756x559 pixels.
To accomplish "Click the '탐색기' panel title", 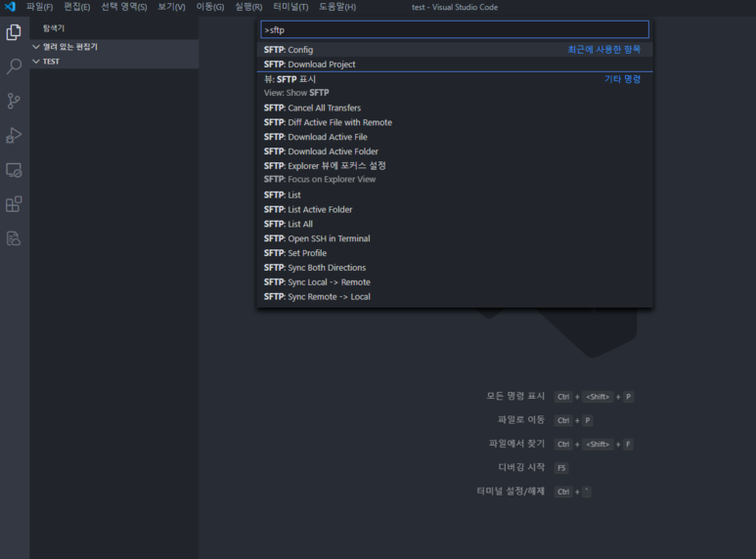I will 54,28.
